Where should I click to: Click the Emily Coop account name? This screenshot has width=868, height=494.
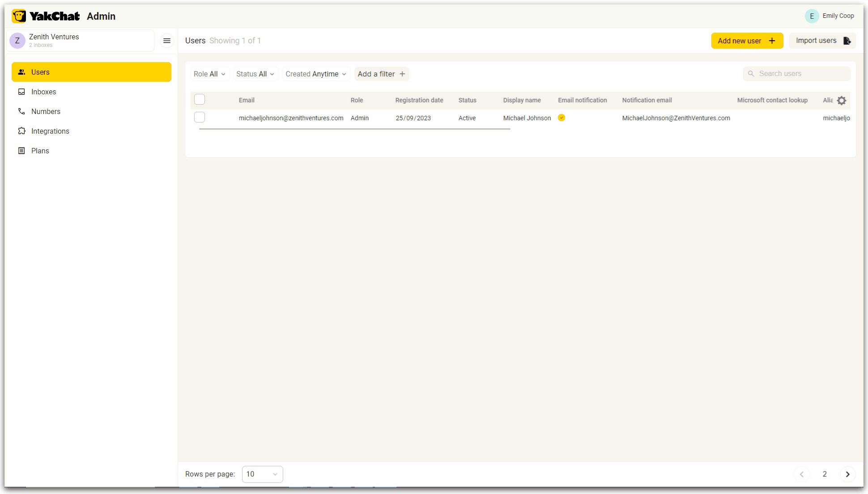pyautogui.click(x=838, y=16)
